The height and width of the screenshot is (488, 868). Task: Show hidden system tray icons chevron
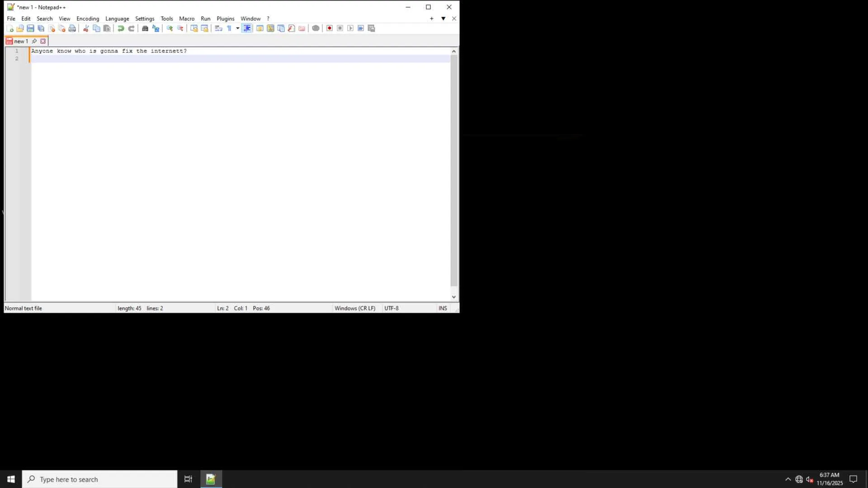pyautogui.click(x=788, y=479)
